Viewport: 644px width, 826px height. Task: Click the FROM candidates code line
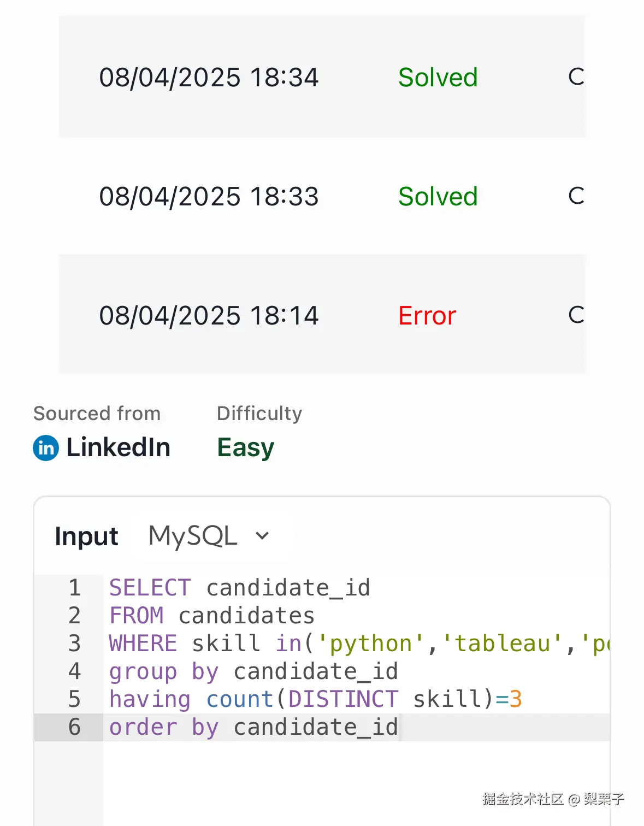(x=212, y=616)
